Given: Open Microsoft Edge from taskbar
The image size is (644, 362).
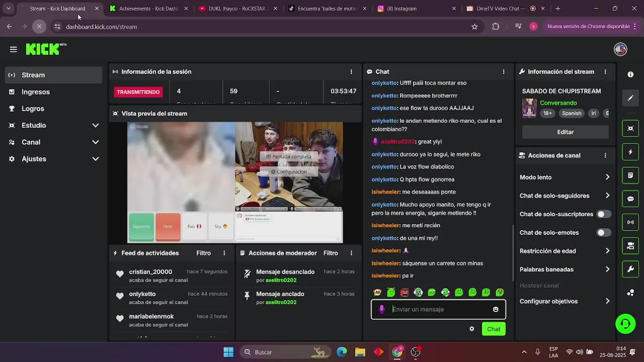Looking at the screenshot, I should [x=342, y=352].
